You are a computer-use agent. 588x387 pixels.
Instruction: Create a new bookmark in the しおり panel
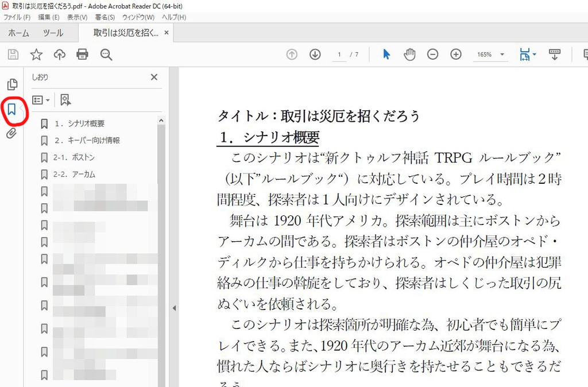tap(65, 99)
